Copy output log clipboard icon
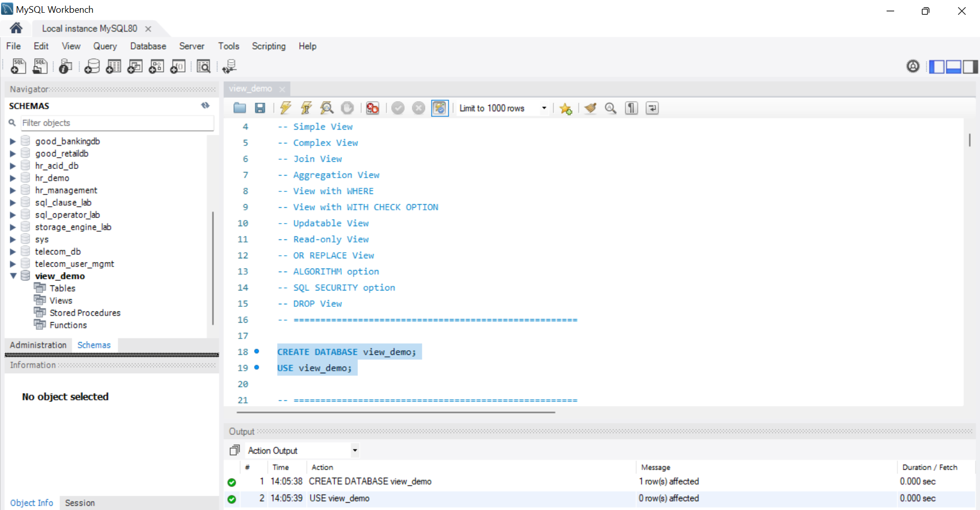Screen dimensions: 980x510 (x=234, y=450)
